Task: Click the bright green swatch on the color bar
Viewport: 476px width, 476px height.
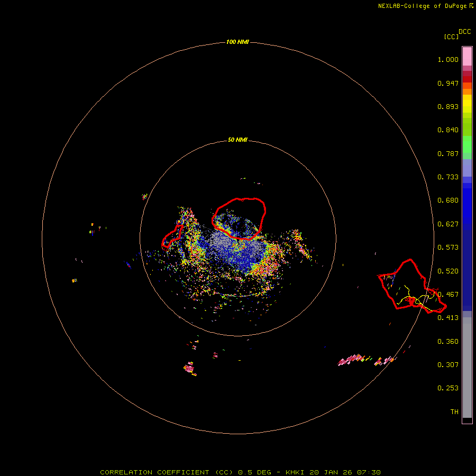Action: [467, 144]
